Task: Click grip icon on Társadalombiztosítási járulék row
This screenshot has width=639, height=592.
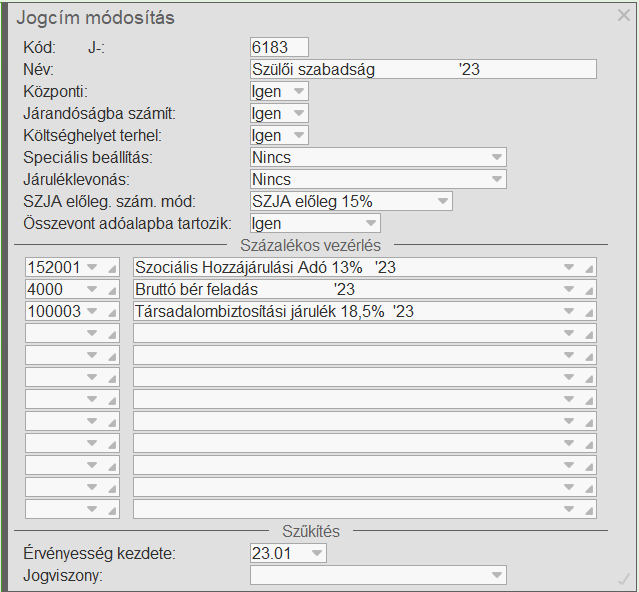Action: point(589,312)
